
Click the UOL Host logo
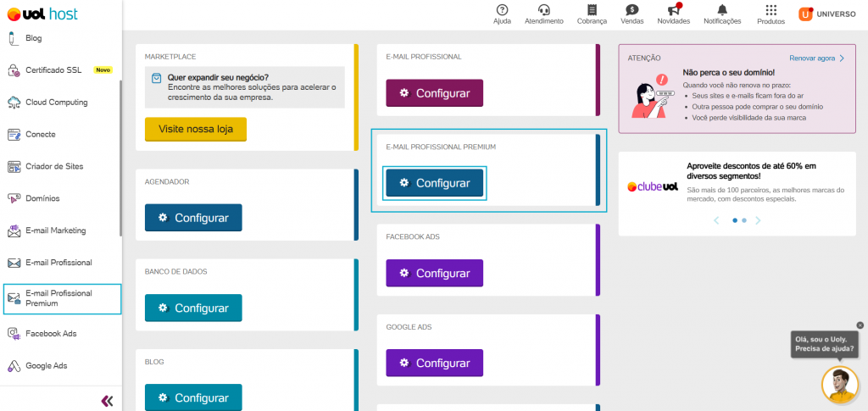42,14
